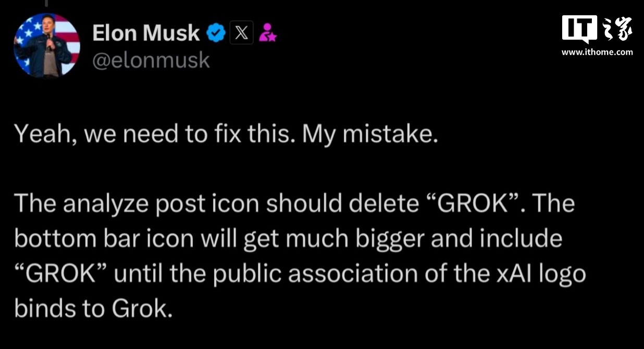Screen dimensions: 644x349
Task: Open the Elon Musk display name
Action: click(x=146, y=33)
